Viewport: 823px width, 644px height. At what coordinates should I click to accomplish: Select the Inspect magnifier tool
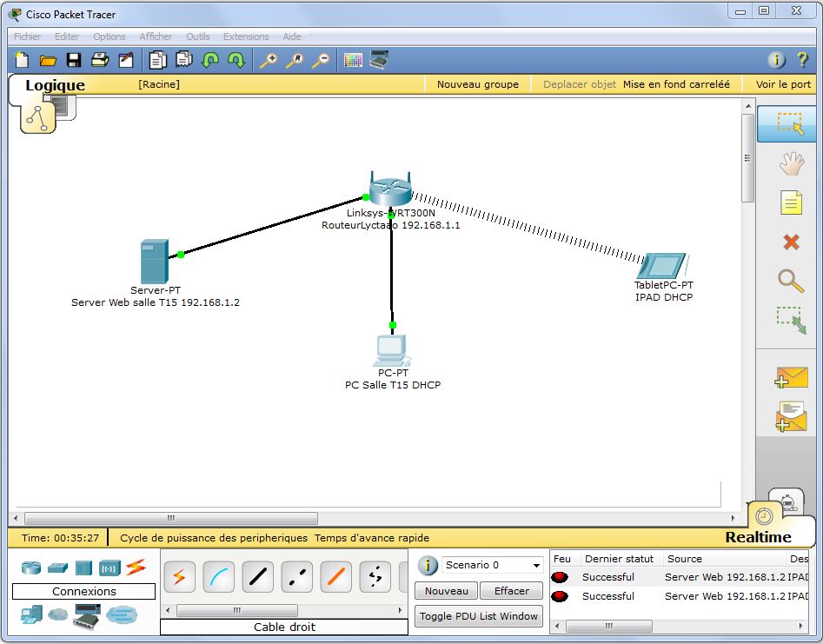click(x=791, y=281)
